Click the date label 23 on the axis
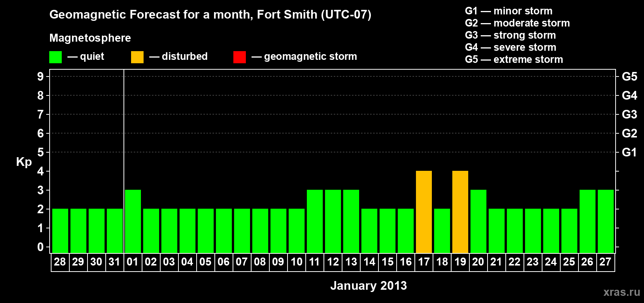 pyautogui.click(x=533, y=262)
